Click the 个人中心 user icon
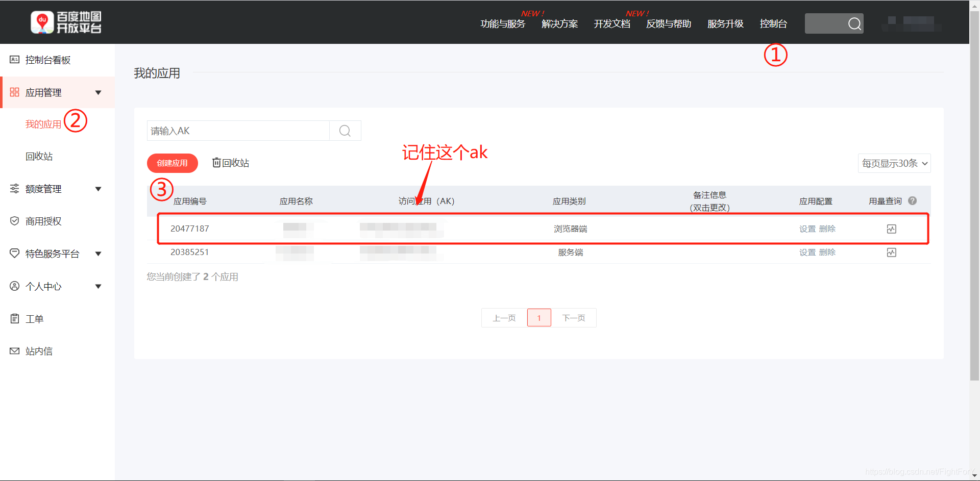 [15, 286]
